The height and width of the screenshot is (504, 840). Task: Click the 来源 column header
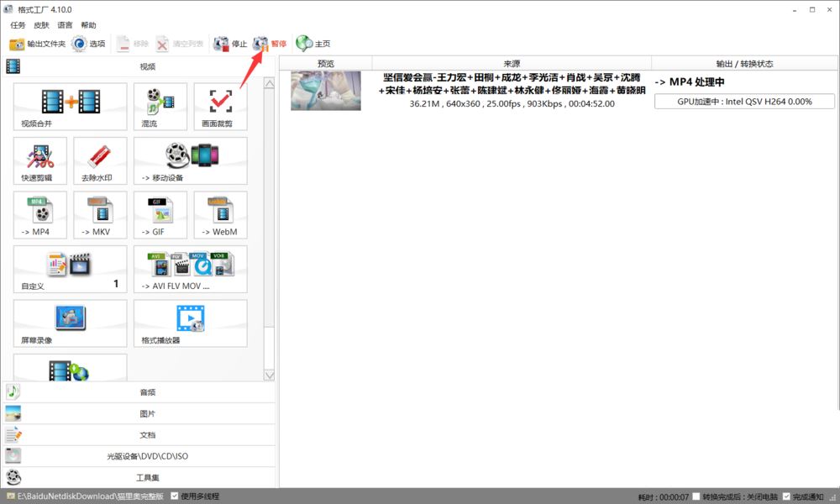pos(512,63)
